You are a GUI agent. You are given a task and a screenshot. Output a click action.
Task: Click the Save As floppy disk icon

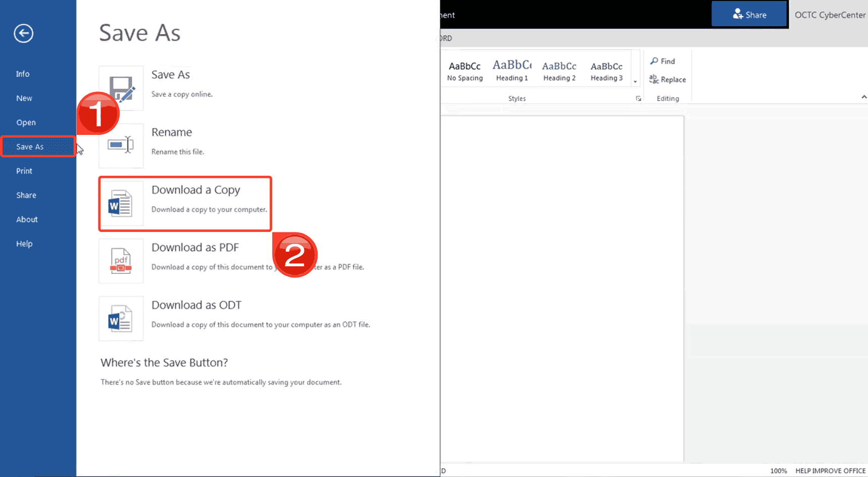(121, 88)
